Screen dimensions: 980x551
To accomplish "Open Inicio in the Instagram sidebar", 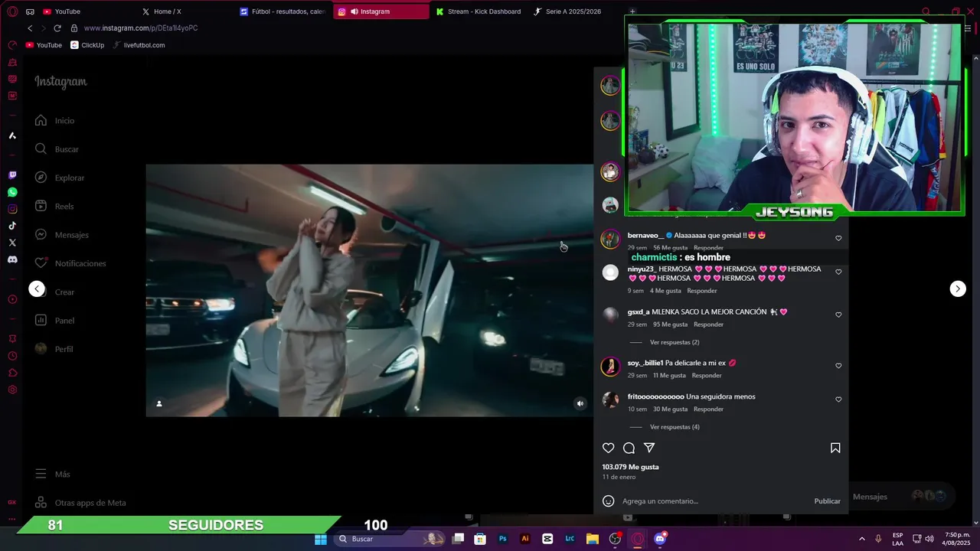I will pyautogui.click(x=54, y=120).
